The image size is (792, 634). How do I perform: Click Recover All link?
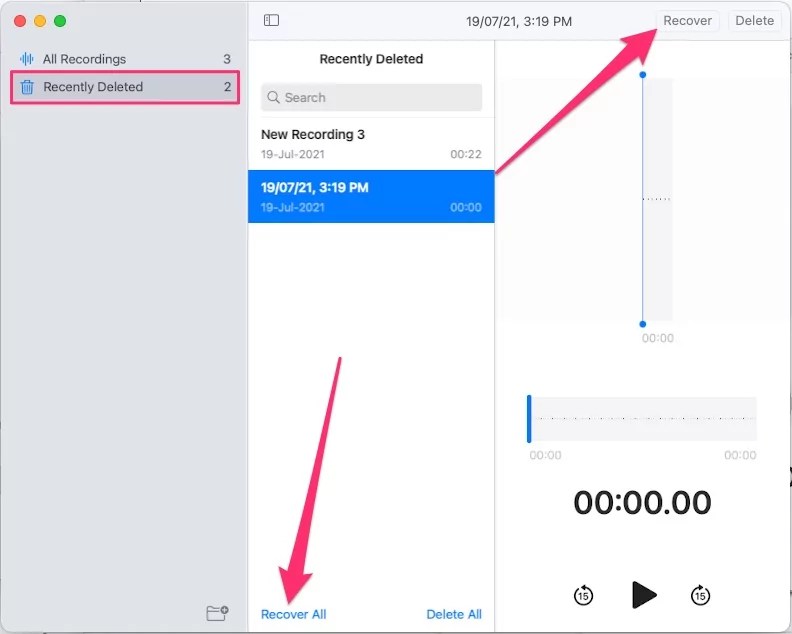[293, 614]
